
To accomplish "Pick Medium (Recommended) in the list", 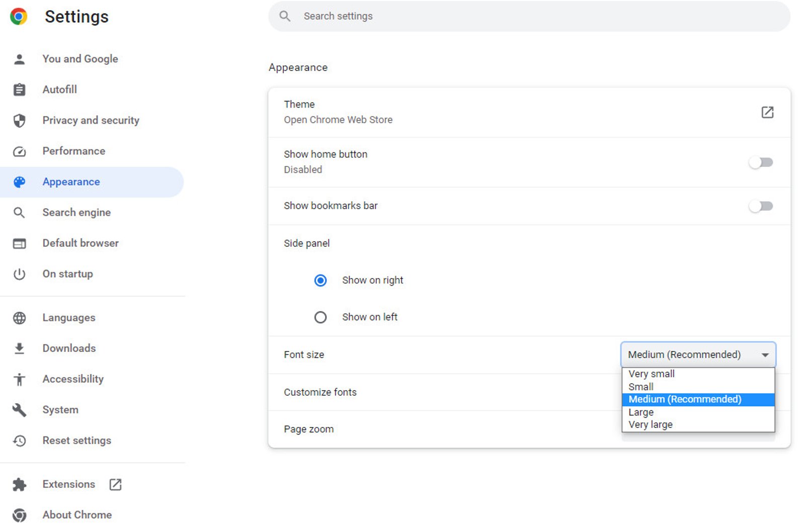I will click(x=698, y=399).
